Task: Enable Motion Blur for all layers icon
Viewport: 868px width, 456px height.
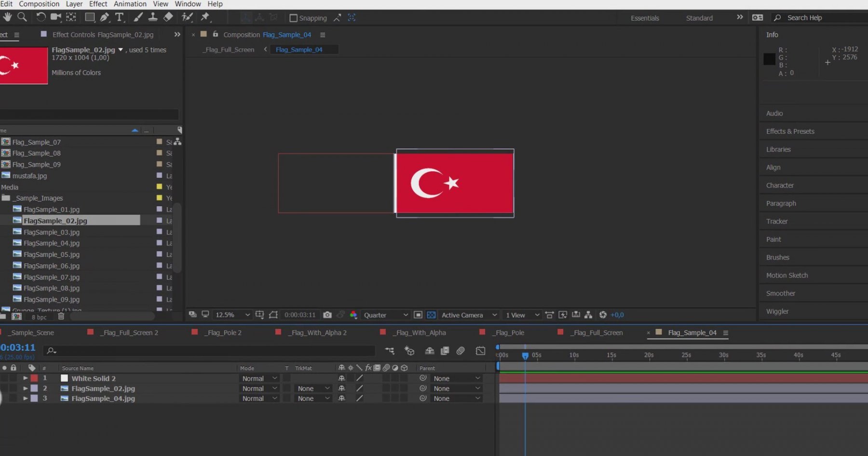Action: [x=461, y=351]
